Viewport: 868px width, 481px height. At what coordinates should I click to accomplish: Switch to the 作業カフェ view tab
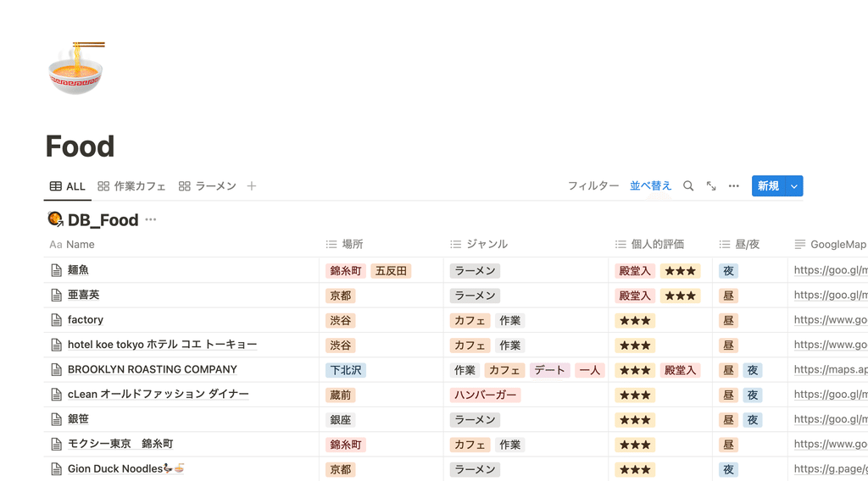click(131, 185)
